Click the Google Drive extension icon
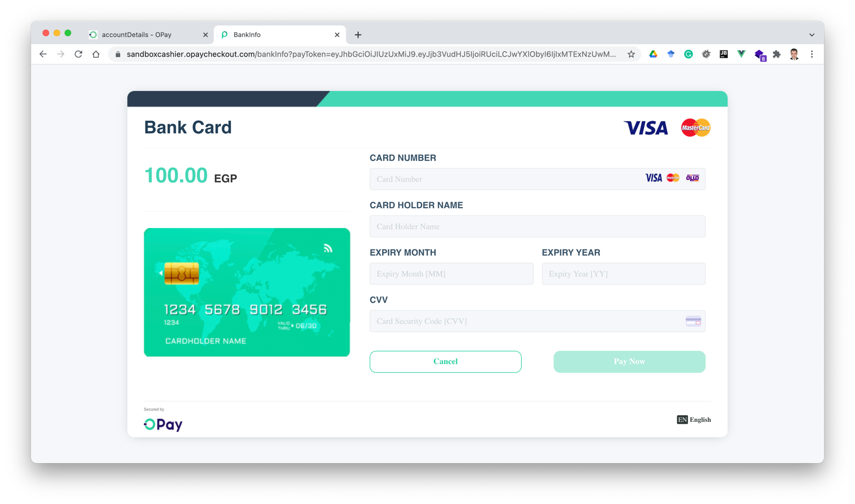This screenshot has width=855, height=504. (x=653, y=54)
